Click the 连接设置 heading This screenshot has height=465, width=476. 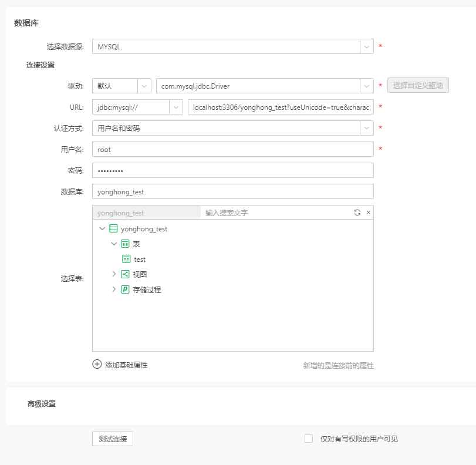(x=40, y=65)
